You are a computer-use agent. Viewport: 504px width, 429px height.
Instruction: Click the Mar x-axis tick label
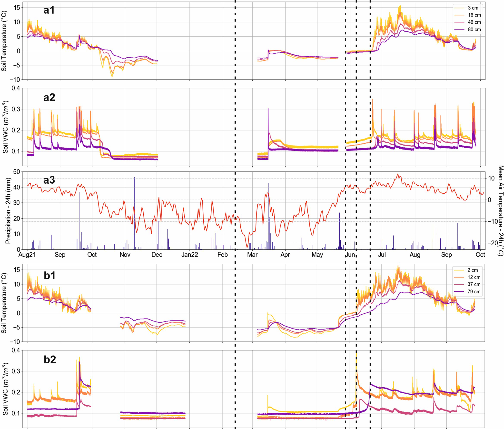(x=252, y=255)
